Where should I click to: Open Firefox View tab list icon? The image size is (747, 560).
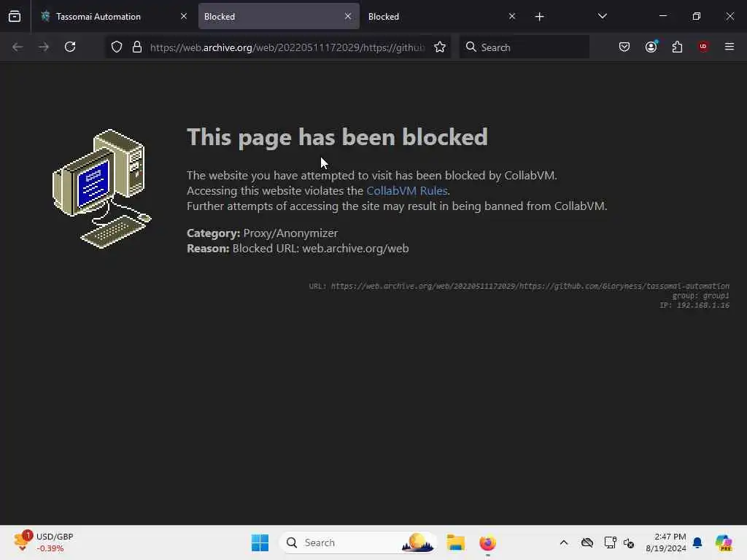pos(15,17)
